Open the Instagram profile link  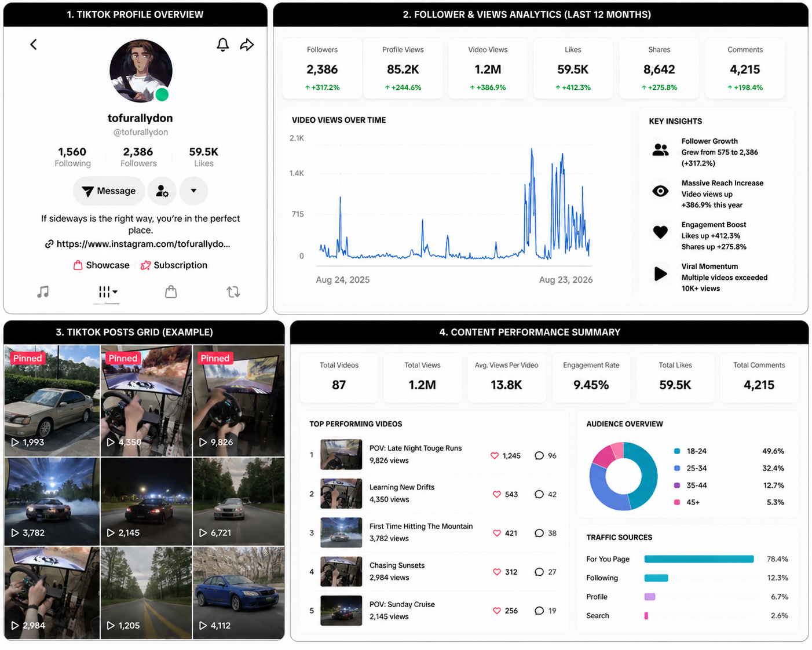[138, 244]
